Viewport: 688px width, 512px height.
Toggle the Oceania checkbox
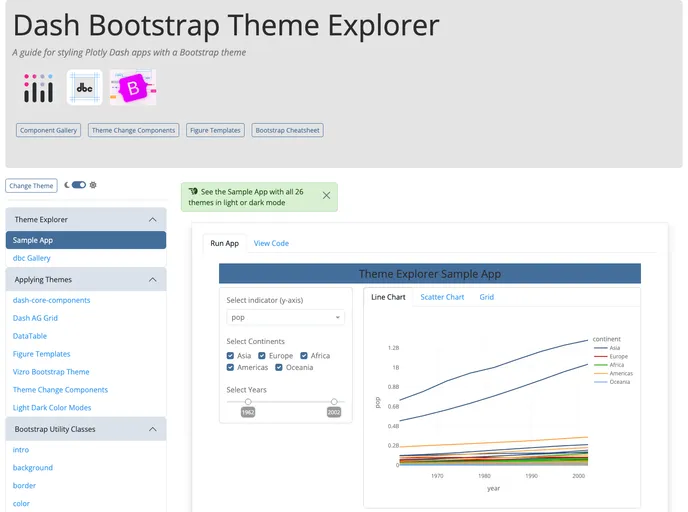click(x=280, y=368)
